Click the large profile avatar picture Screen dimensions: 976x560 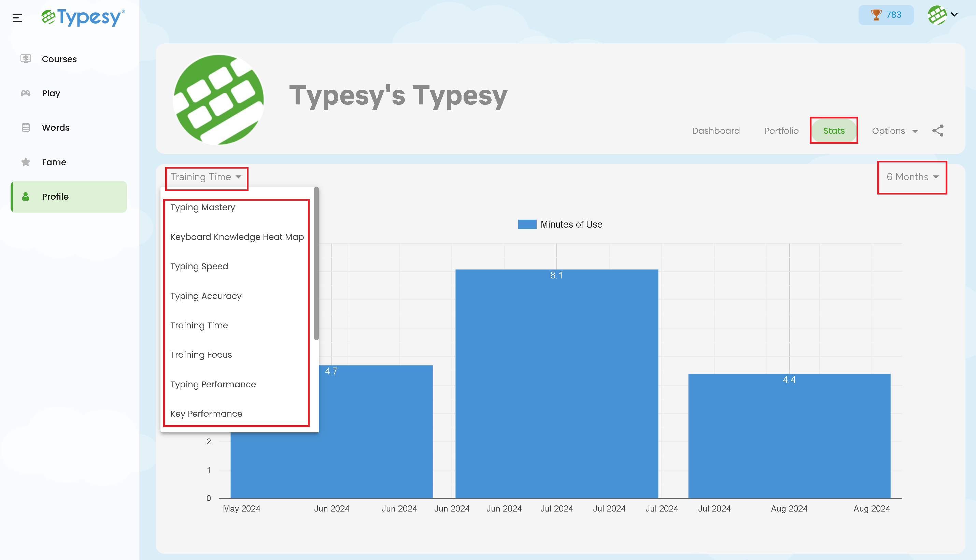[218, 99]
